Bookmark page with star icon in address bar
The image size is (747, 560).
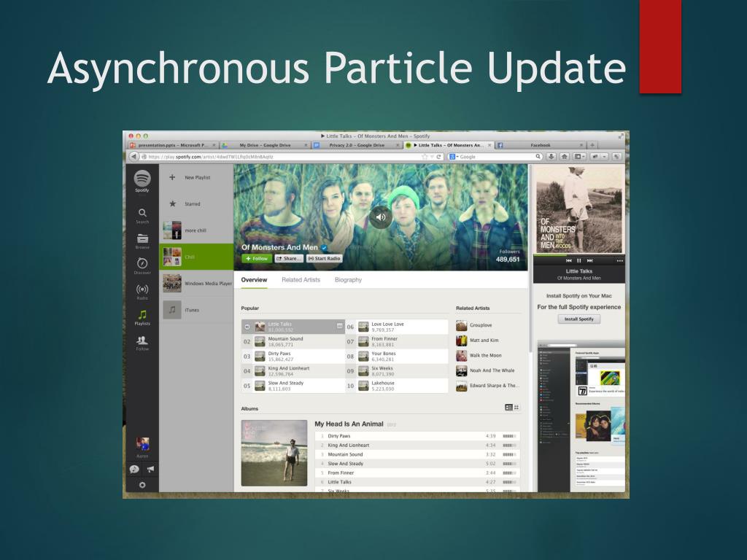click(x=425, y=157)
